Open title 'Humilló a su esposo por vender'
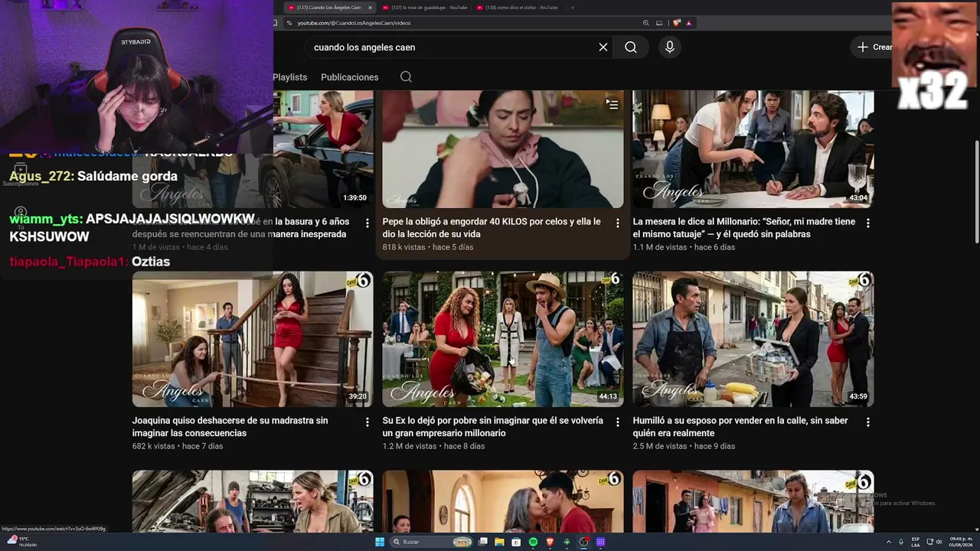 click(x=740, y=427)
